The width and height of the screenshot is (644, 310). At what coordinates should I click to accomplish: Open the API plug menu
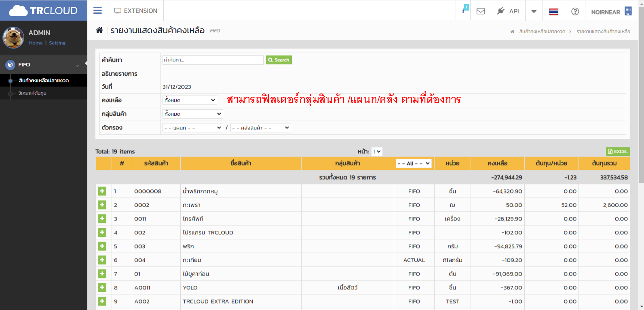pyautogui.click(x=508, y=11)
